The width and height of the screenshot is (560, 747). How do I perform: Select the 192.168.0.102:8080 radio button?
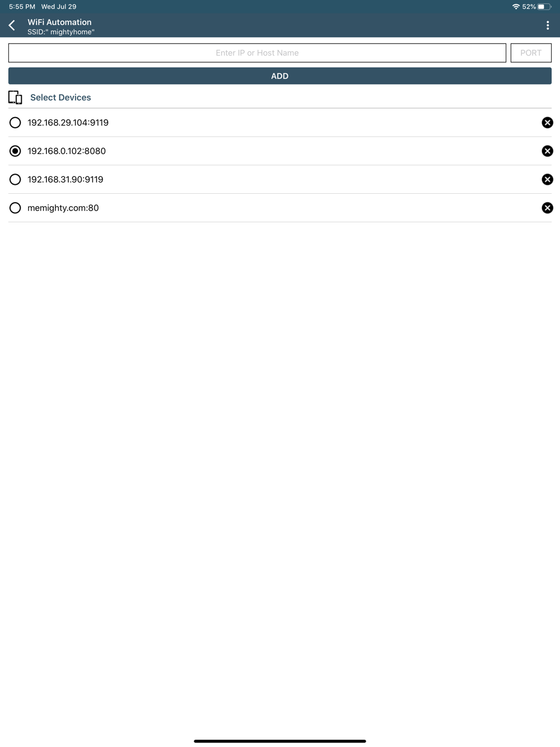tap(15, 151)
